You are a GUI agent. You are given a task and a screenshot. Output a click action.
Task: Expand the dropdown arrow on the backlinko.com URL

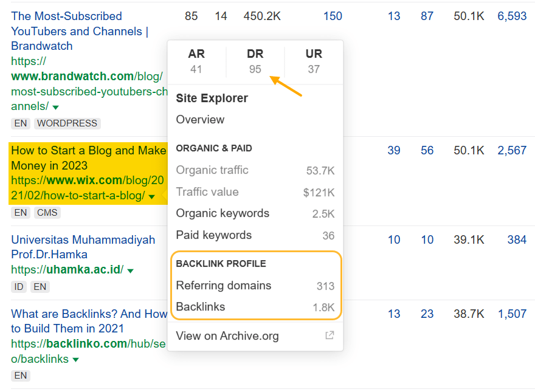[x=76, y=359]
